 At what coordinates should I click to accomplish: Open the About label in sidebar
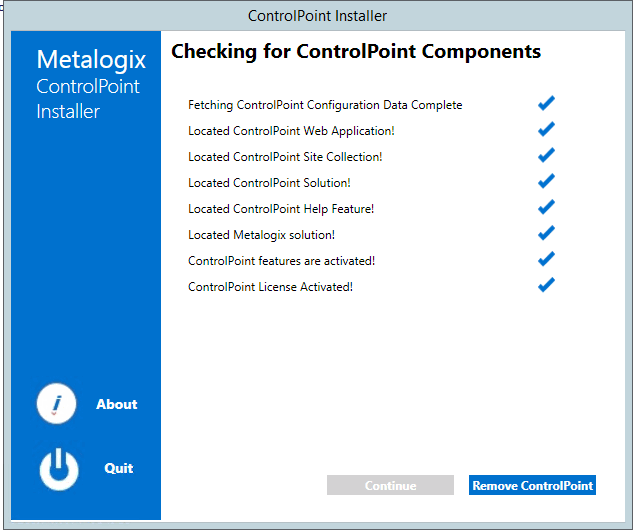(116, 405)
